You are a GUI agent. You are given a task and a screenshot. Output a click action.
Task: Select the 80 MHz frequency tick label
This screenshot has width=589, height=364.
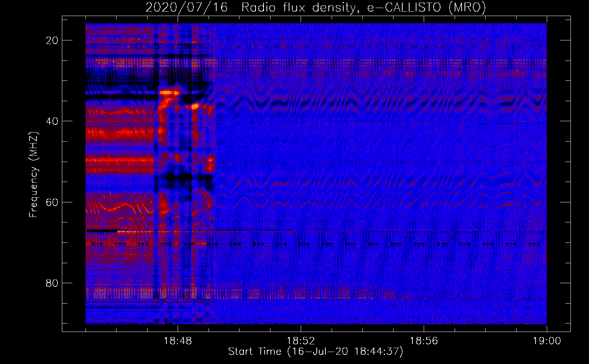[x=52, y=283]
